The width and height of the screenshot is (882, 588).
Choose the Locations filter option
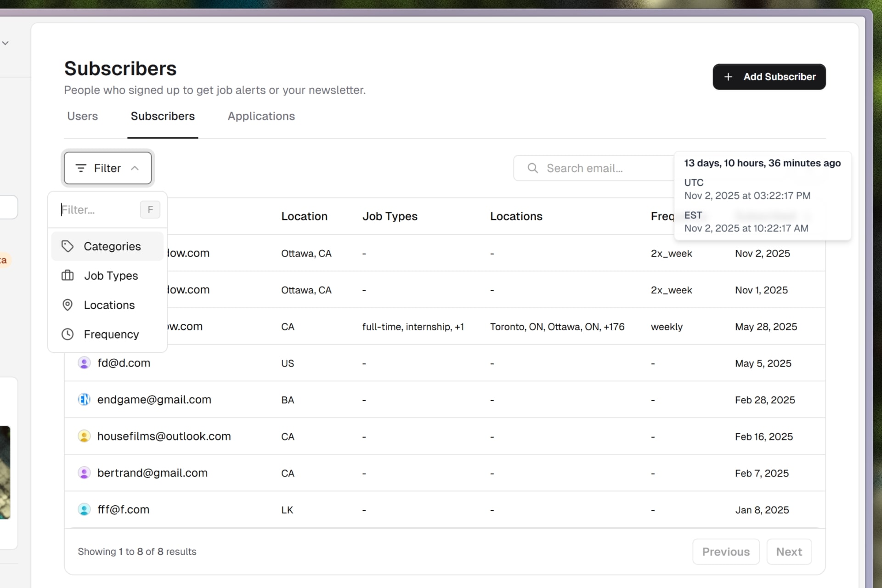[109, 305]
